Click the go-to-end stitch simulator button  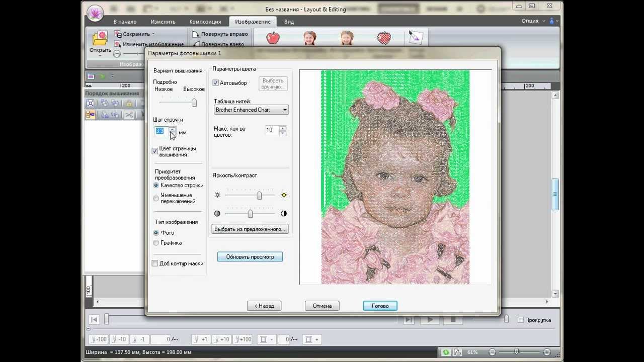click(409, 320)
